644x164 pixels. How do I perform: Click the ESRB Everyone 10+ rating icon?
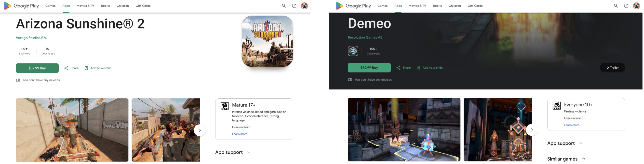tap(556, 106)
